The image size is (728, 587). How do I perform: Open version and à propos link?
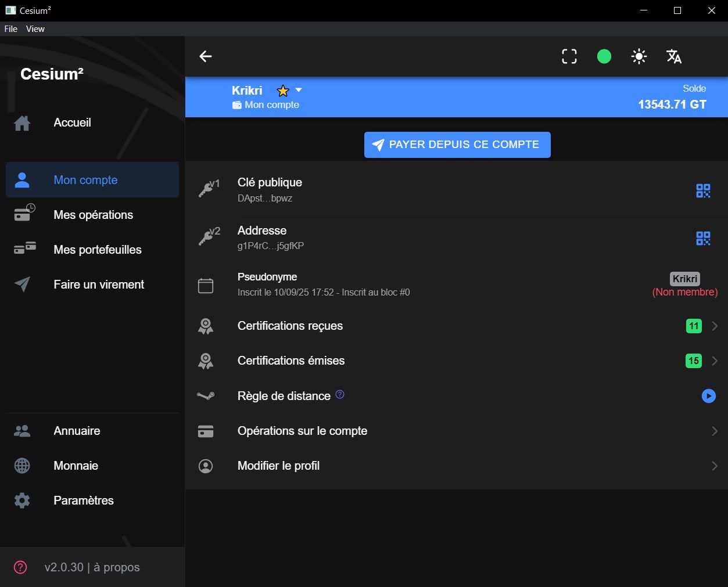click(92, 567)
